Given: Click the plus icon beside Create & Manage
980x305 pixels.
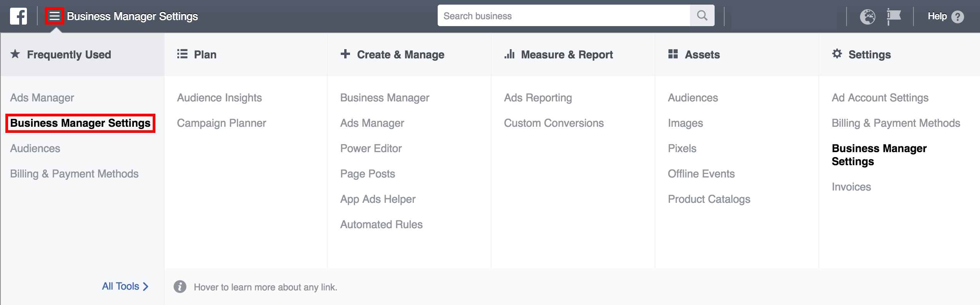Looking at the screenshot, I should tap(345, 54).
